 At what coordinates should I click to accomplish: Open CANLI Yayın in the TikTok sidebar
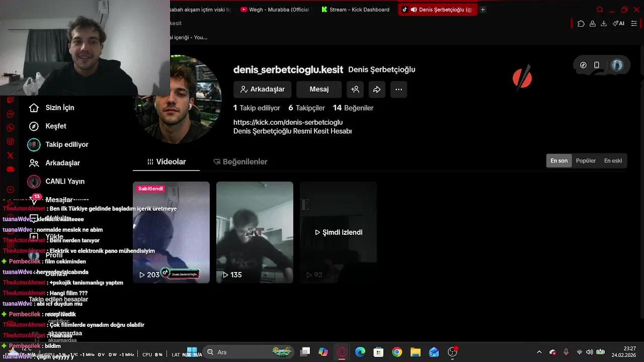(x=56, y=182)
